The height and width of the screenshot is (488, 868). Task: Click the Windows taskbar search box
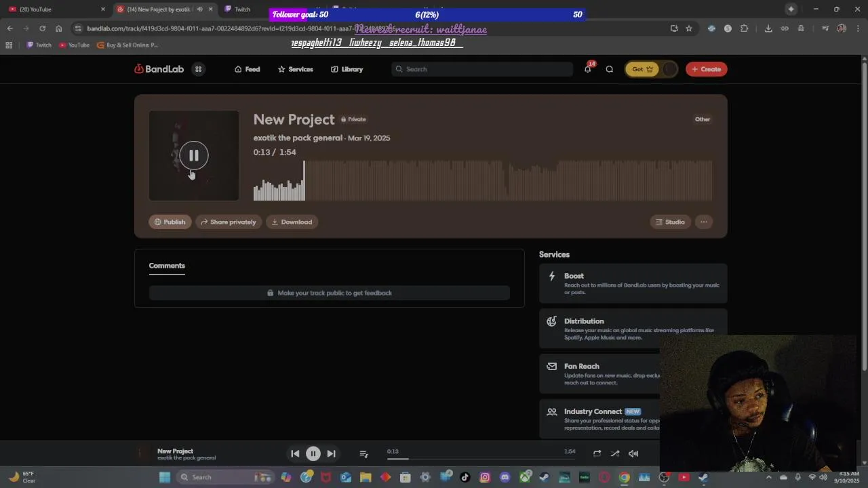click(226, 477)
